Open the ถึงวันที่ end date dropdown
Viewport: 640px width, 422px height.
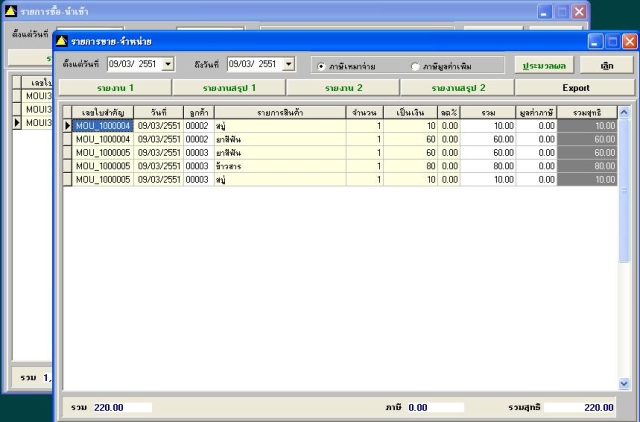[x=289, y=64]
